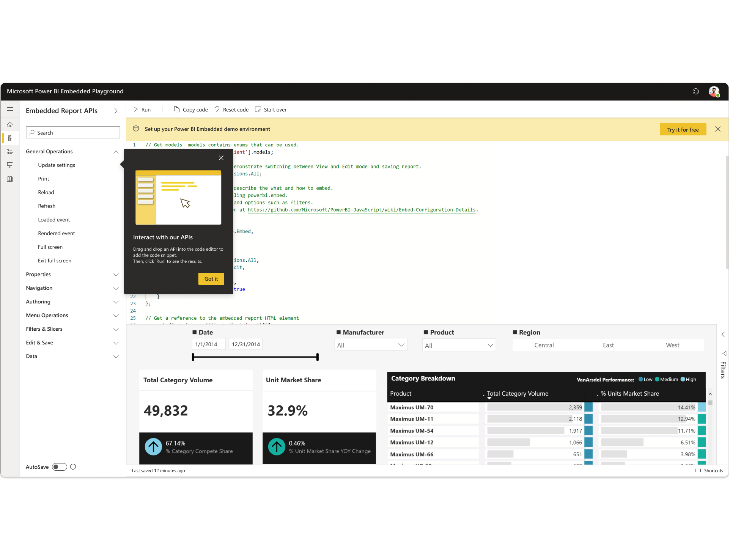Close the Interact with our APIs popup

coord(221,158)
